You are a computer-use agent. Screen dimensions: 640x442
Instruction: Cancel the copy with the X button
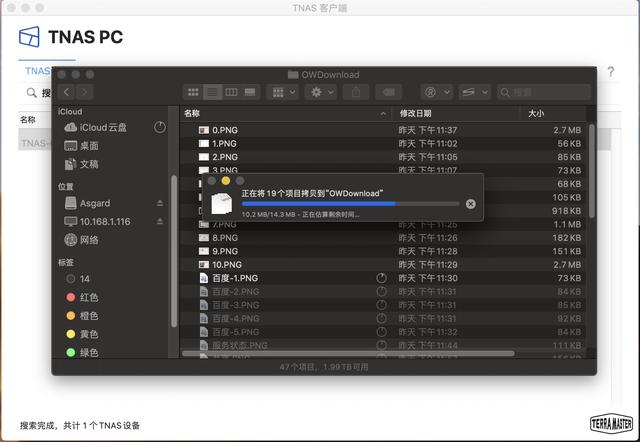tap(471, 203)
